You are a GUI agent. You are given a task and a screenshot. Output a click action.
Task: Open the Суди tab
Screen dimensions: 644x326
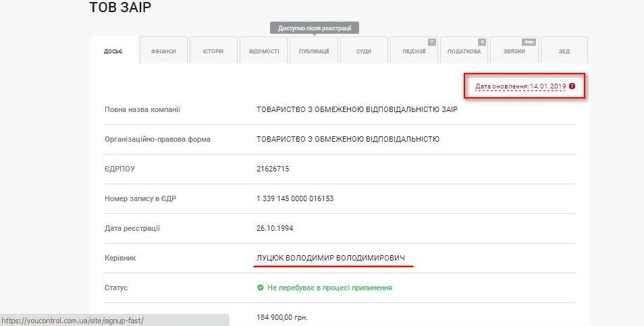[x=364, y=51]
